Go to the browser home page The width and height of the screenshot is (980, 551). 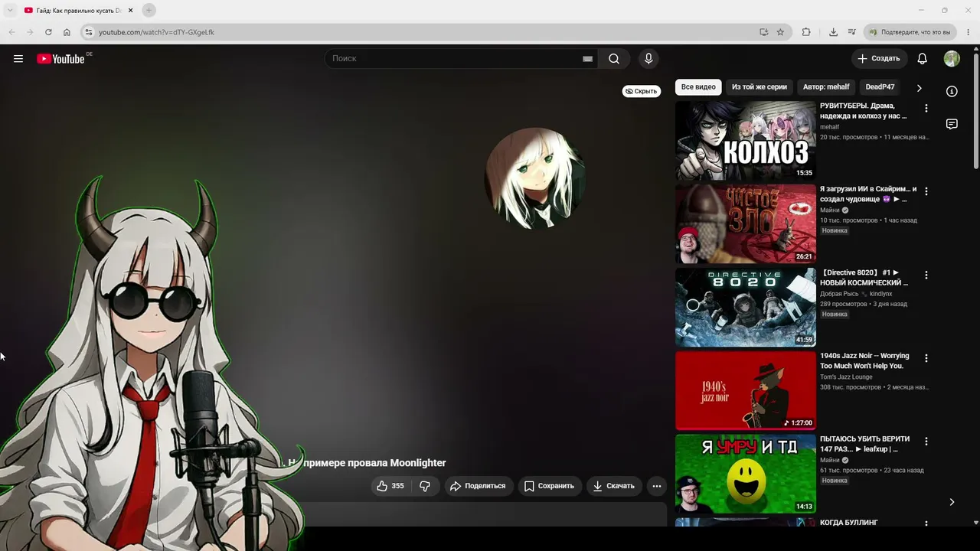pos(67,32)
